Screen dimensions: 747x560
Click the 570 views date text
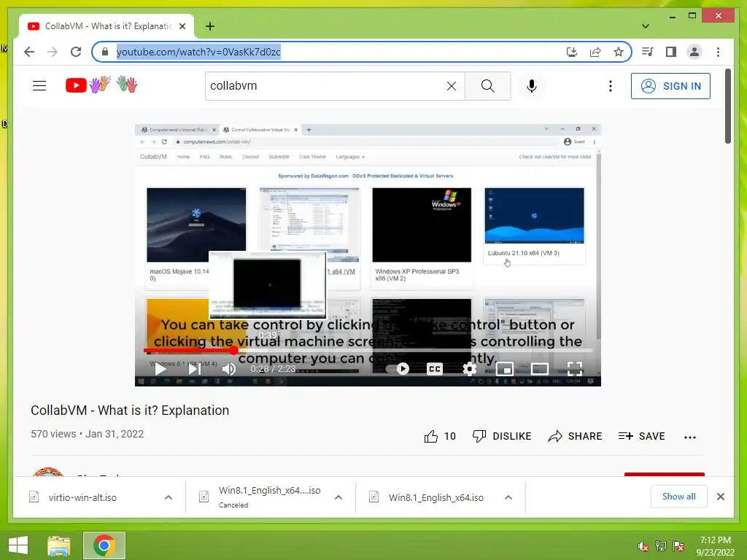[x=88, y=434]
